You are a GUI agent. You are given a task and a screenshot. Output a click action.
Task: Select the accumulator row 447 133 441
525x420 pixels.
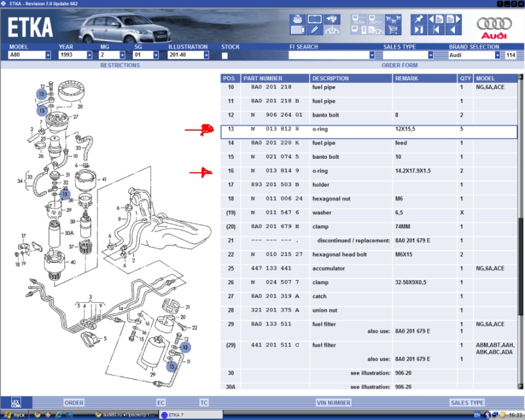coord(369,272)
